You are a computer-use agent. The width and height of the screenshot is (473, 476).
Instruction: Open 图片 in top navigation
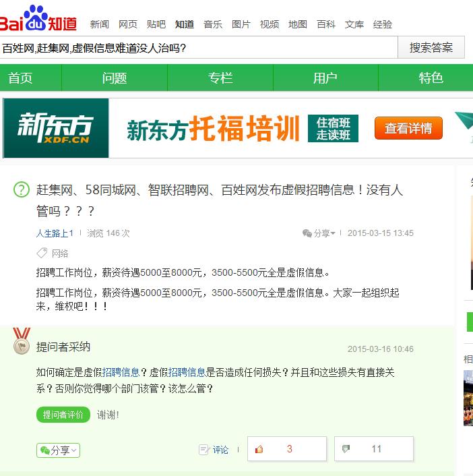[x=241, y=24]
